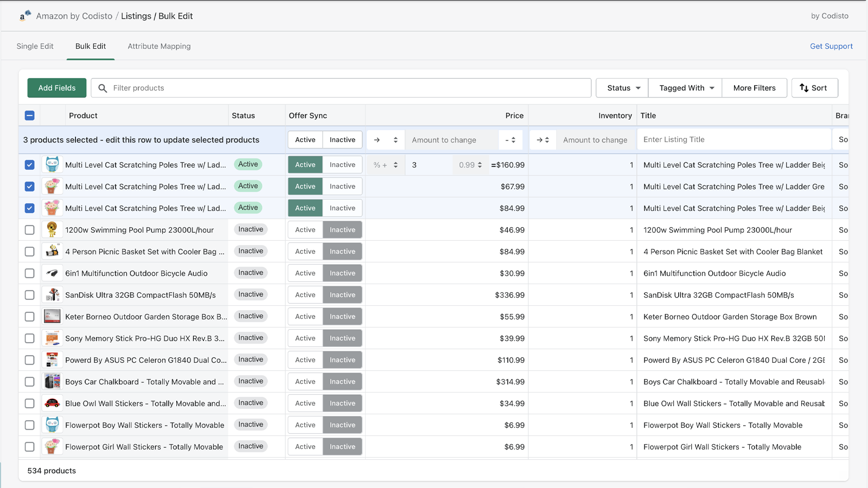Uncheck the first Multi Level Cat Scratching row
This screenshot has width=868, height=488.
pyautogui.click(x=30, y=165)
